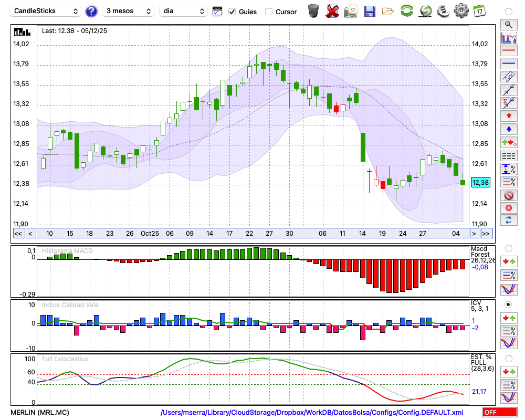
Task: Click the 'MERLIN (MRL.MC)' ticker text
Action: coord(40,412)
